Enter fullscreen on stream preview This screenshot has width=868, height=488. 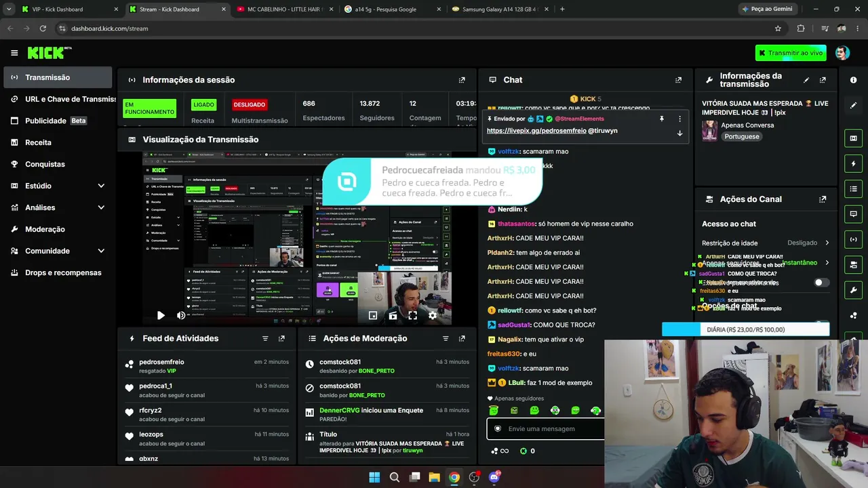(x=412, y=315)
